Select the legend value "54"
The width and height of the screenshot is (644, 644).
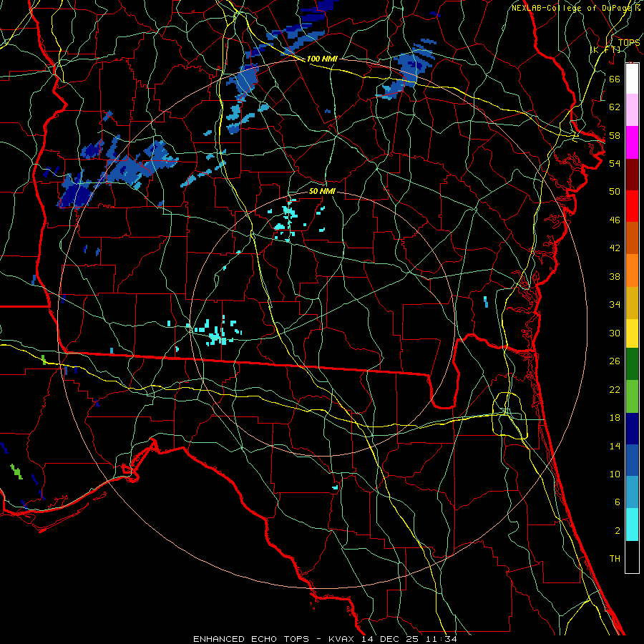point(615,163)
